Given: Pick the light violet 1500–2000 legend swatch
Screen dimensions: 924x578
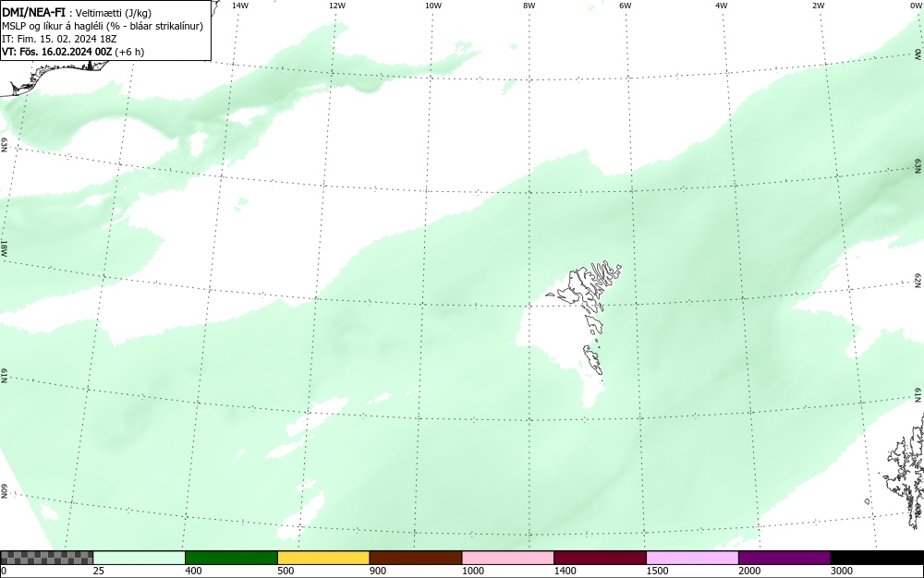Looking at the screenshot, I should [x=692, y=558].
